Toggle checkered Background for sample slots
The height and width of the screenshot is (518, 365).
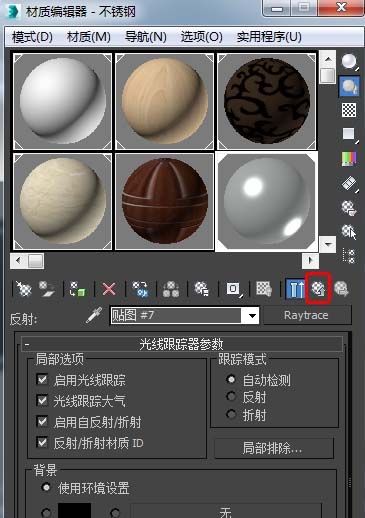click(x=349, y=110)
